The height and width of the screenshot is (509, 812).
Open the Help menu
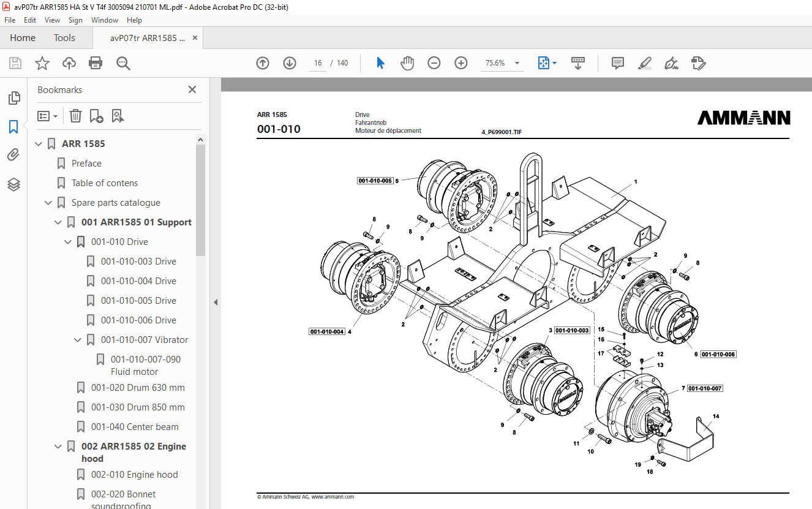134,20
